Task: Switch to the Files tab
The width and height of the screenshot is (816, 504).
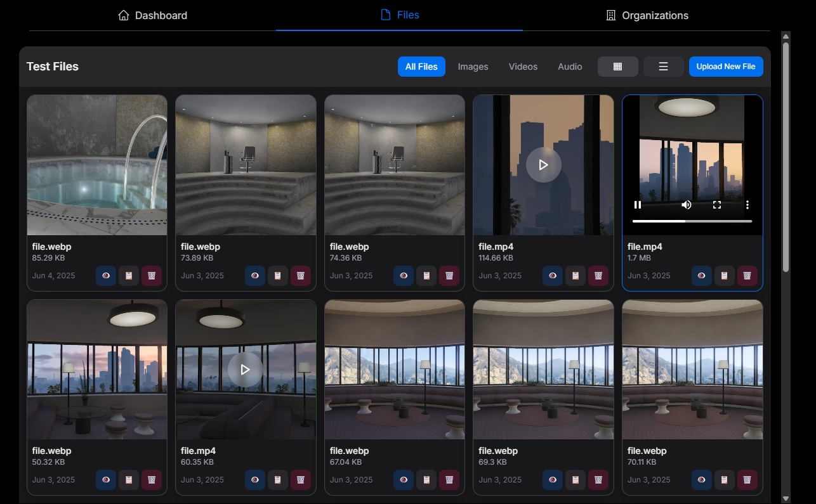Action: (399, 15)
